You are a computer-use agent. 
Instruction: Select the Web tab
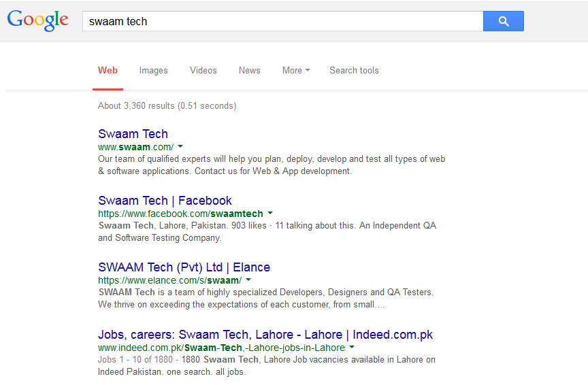108,71
